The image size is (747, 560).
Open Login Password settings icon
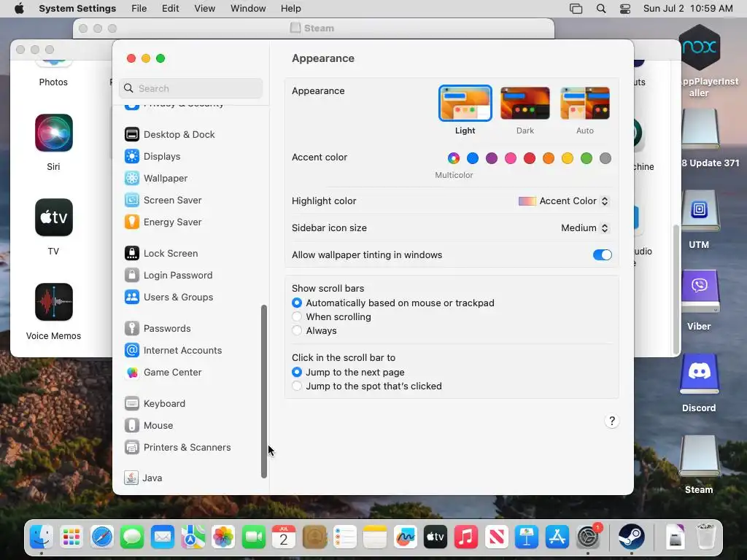pos(132,275)
